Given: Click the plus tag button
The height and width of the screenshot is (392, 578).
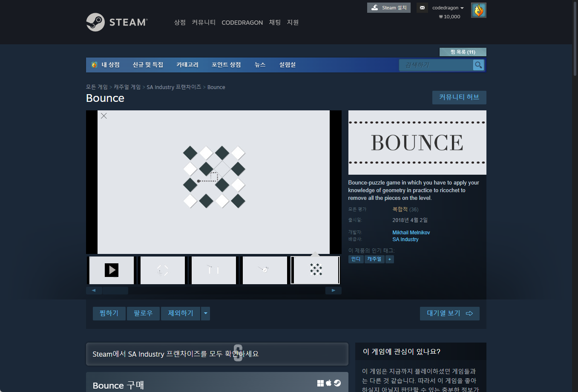Looking at the screenshot, I should coord(390,259).
